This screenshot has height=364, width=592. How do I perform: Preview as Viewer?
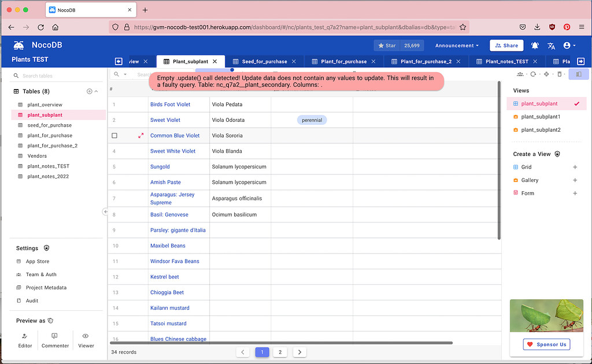click(86, 341)
